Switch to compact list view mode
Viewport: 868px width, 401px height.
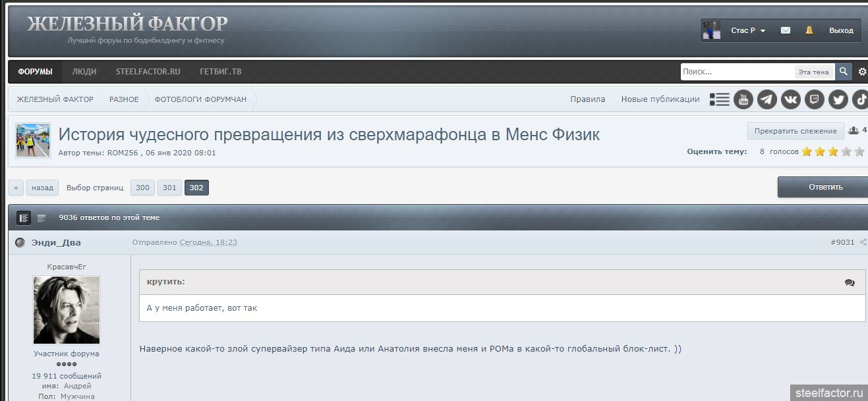[42, 218]
